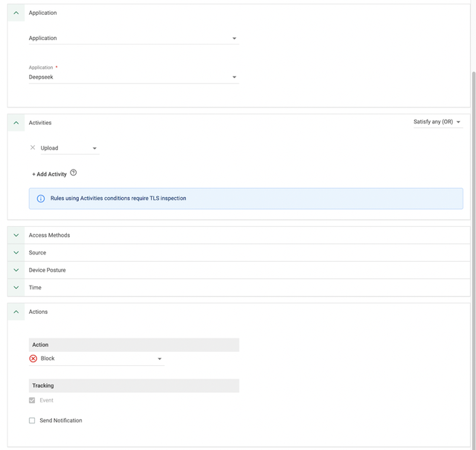Open the Satisfy any (OR) dropdown
The image size is (476, 450).
coord(438,122)
